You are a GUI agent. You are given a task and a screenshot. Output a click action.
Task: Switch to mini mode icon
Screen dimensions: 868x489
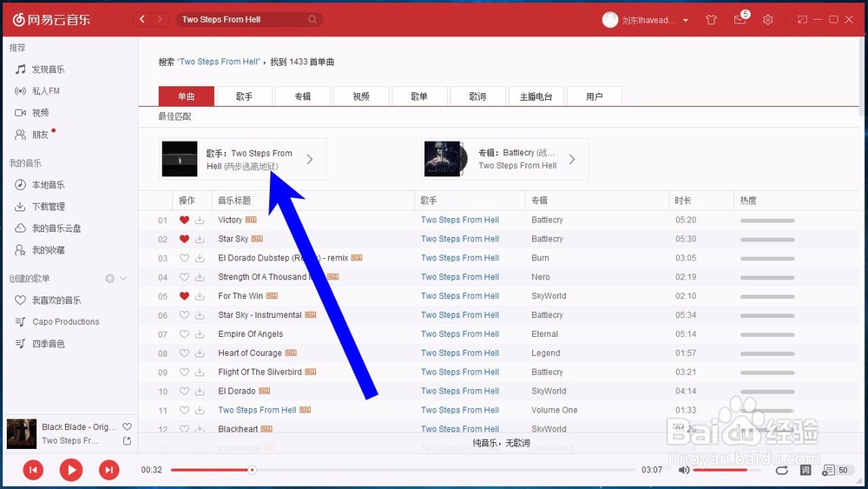pos(802,19)
